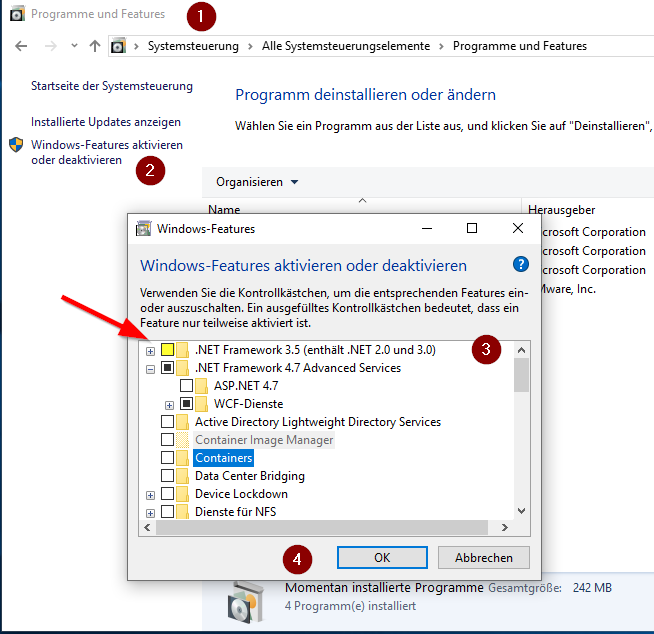The width and height of the screenshot is (654, 634).
Task: Enable the Data Center Bridging checkbox
Action: 167,476
